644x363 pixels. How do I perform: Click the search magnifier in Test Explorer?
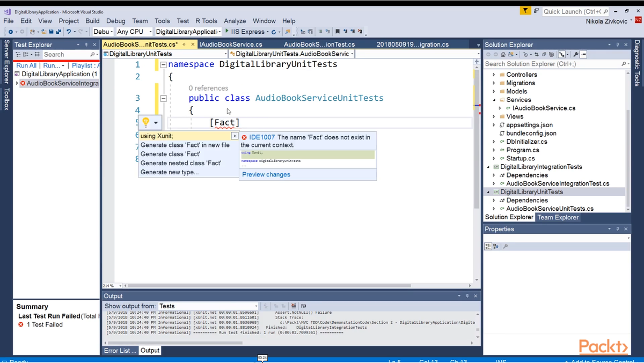(x=92, y=54)
